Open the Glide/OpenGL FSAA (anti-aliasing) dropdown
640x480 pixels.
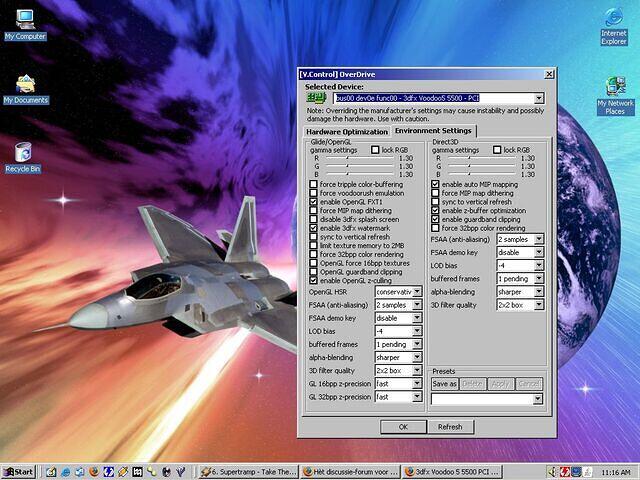click(417, 305)
